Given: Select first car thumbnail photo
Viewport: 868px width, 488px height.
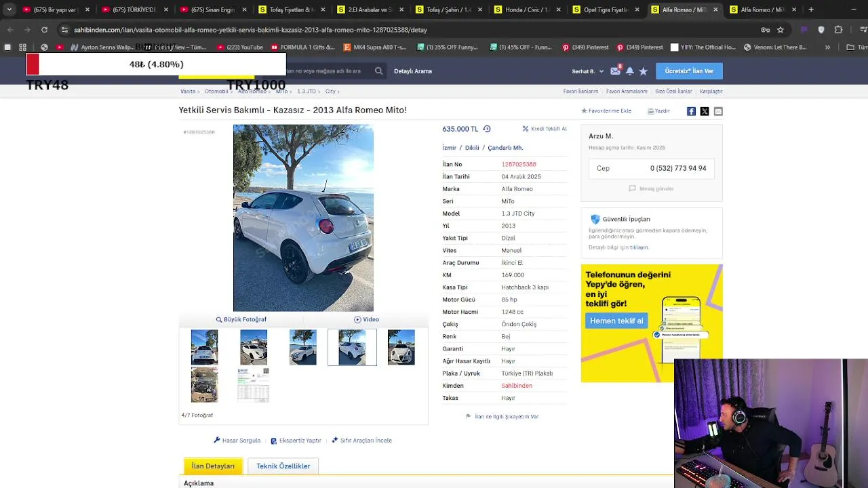Looking at the screenshot, I should pyautogui.click(x=204, y=347).
